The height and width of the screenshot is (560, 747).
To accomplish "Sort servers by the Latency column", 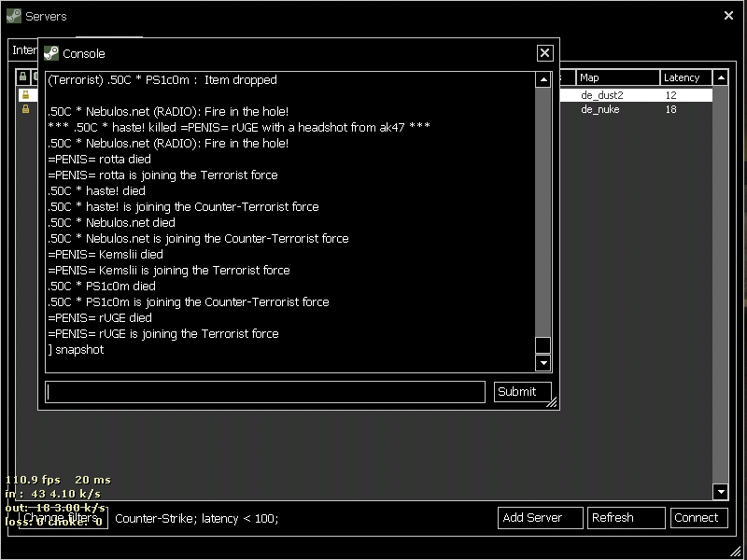I will point(686,77).
